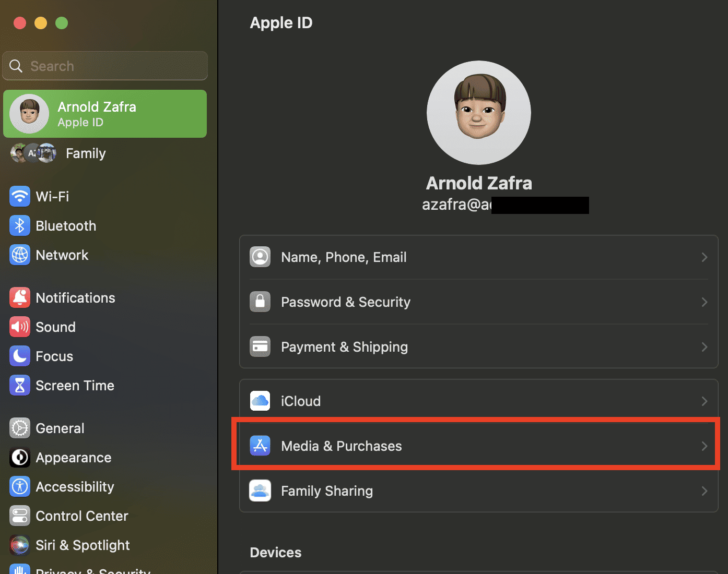Click the iCloud cloud icon
The image size is (728, 574).
260,401
